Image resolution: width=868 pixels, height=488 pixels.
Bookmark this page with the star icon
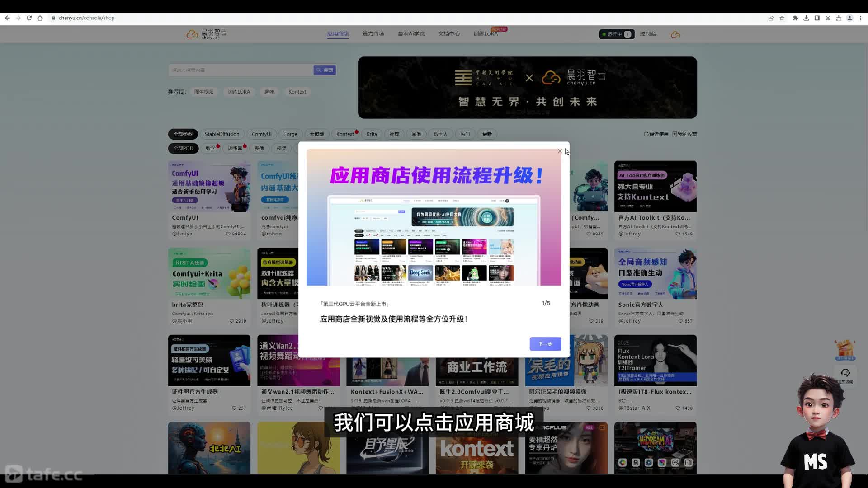tap(782, 18)
